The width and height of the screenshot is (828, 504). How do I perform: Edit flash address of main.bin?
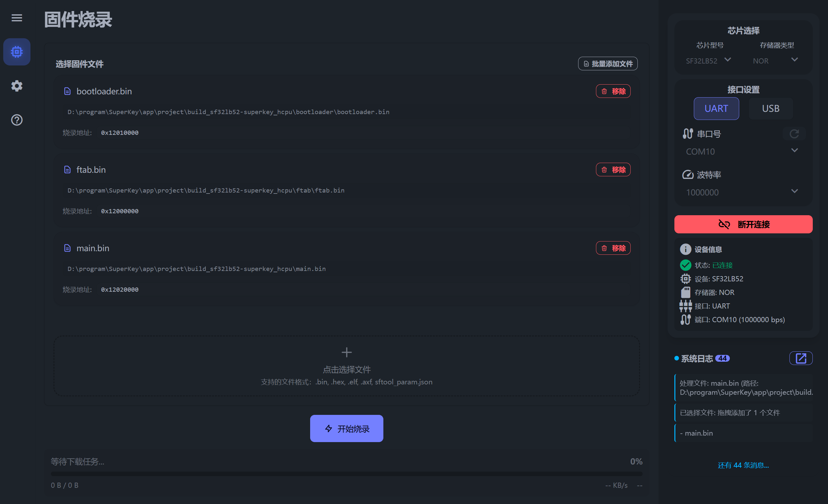point(120,290)
